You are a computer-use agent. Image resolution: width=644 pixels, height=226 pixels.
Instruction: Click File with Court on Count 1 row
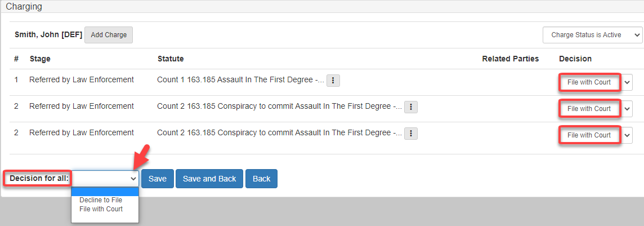click(x=589, y=82)
